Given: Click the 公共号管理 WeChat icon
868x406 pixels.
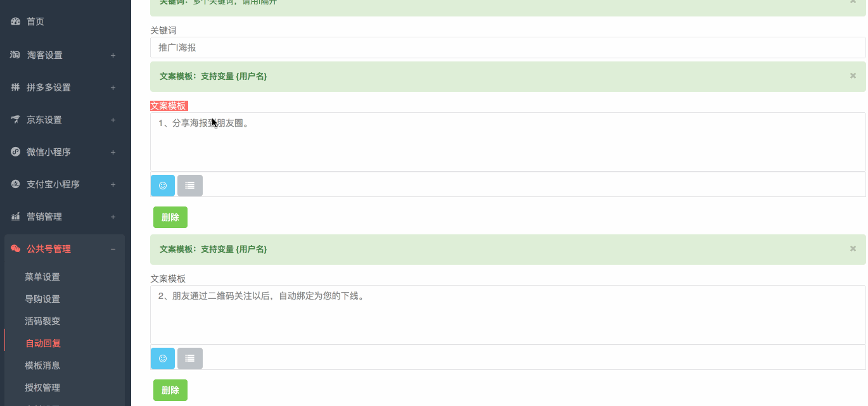Looking at the screenshot, I should click(x=16, y=249).
